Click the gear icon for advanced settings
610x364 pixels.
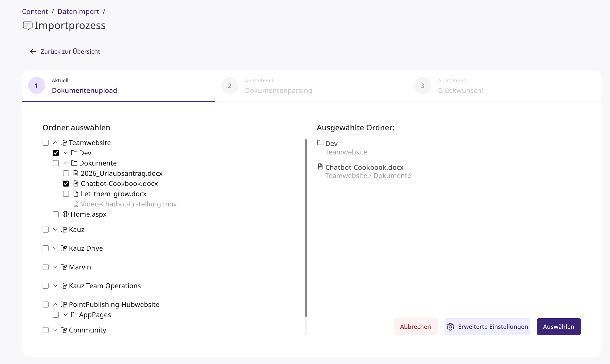(450, 327)
